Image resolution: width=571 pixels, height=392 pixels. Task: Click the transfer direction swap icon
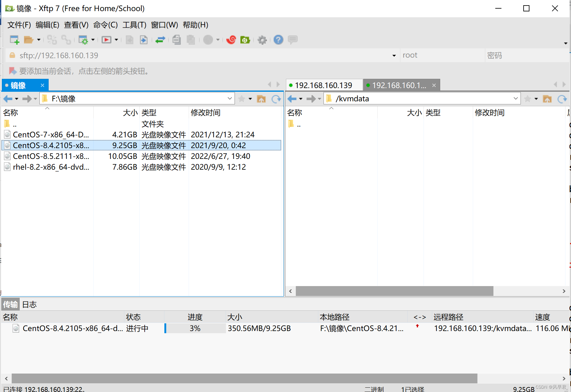coord(160,40)
